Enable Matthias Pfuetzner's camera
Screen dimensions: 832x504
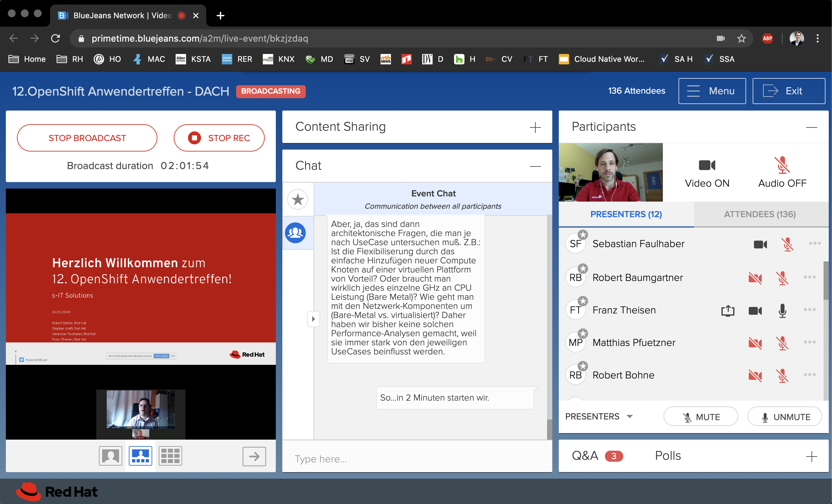coord(755,343)
